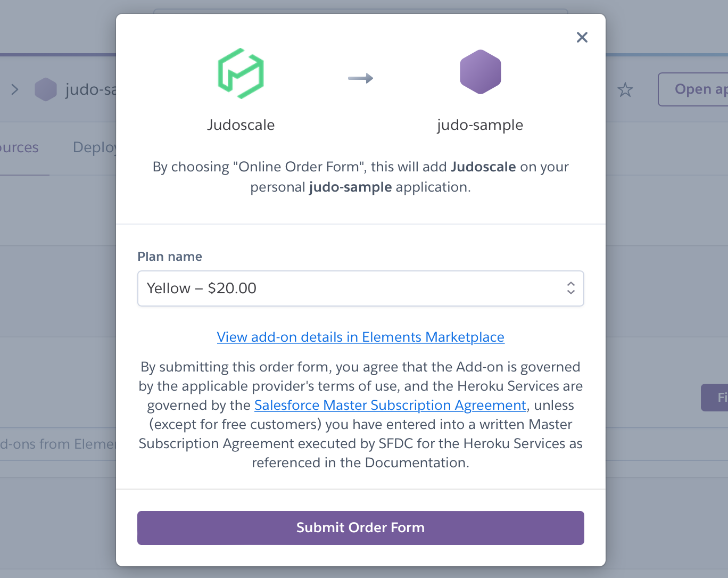This screenshot has height=578, width=728.
Task: Open the Plan name dropdown showing Yellow – $20.00
Action: (x=351, y=288)
